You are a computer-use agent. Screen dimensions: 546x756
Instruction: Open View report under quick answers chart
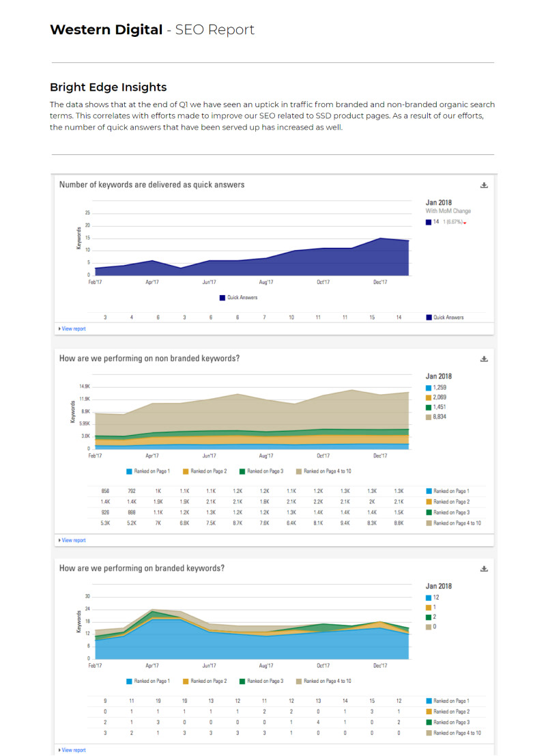coord(72,328)
